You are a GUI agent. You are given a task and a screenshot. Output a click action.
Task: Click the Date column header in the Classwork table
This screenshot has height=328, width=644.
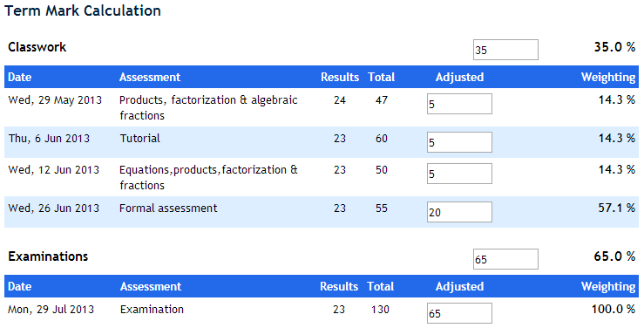click(x=20, y=77)
